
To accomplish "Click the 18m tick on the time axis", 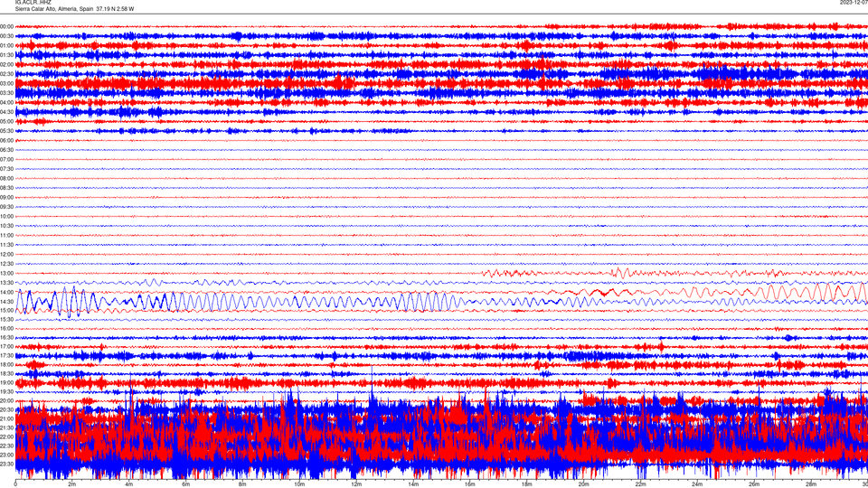I will pyautogui.click(x=527, y=484).
